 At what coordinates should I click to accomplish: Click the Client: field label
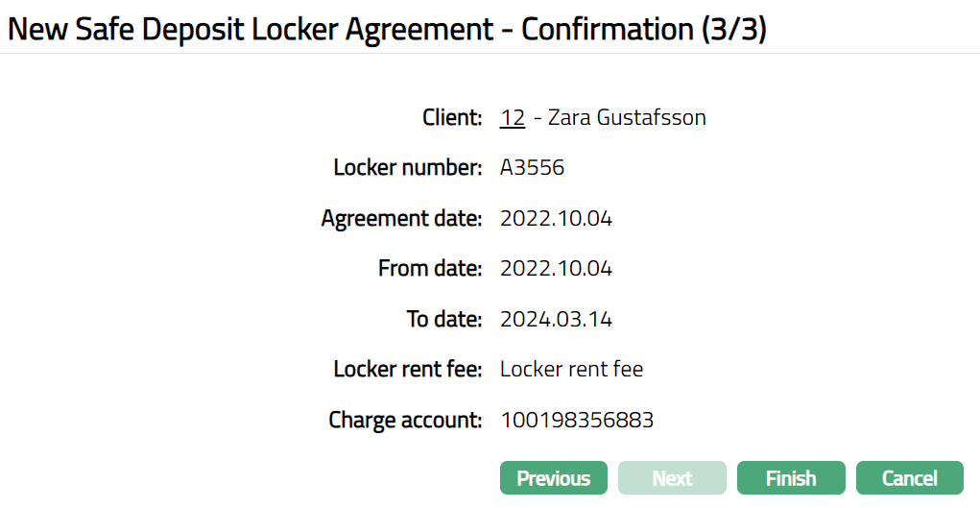click(452, 118)
